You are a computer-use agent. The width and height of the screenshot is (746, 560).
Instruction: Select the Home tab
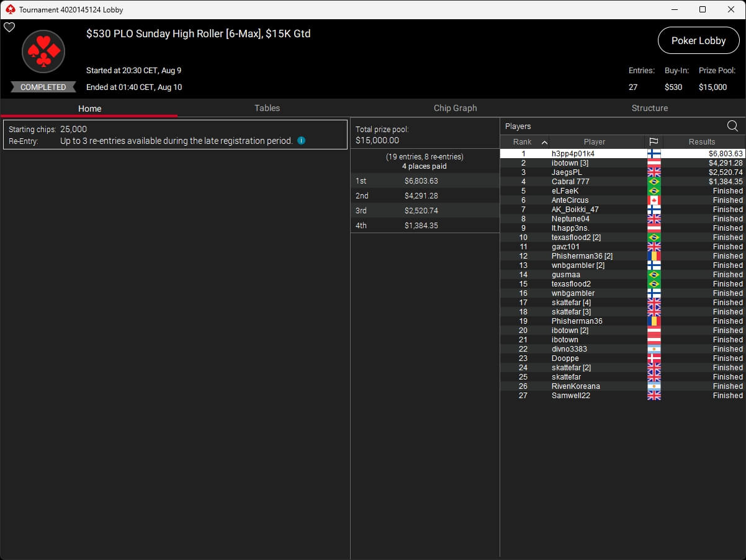[x=89, y=109]
